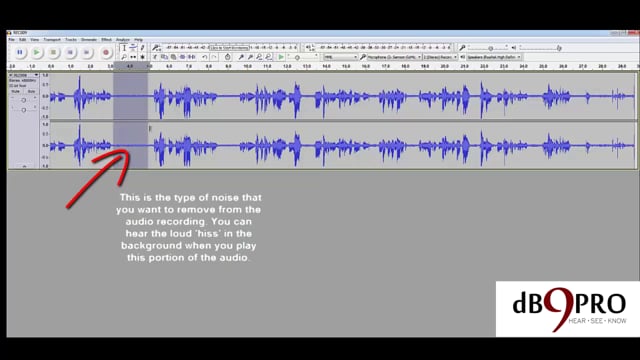Viewport: 640px width, 360px height.
Task: Open the Analyze menu
Action: click(123, 40)
